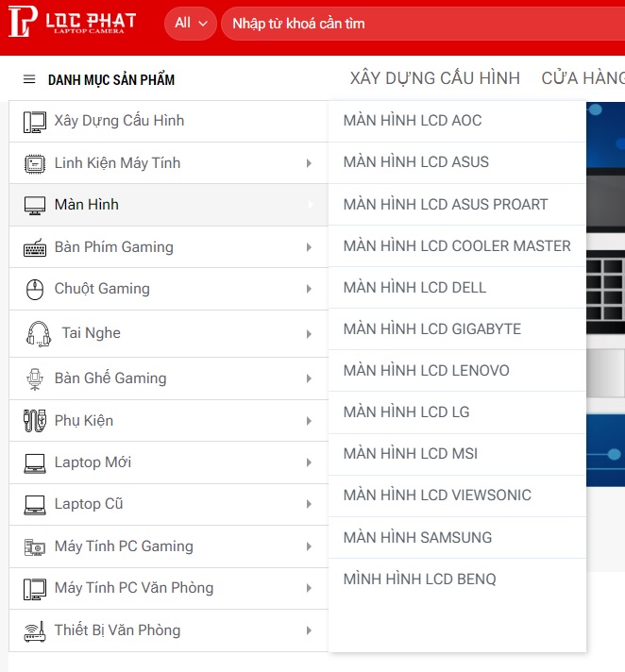Viewport: 625px width, 672px height.
Task: Click the Máy Tính PC Gaming icon
Action: [x=35, y=547]
